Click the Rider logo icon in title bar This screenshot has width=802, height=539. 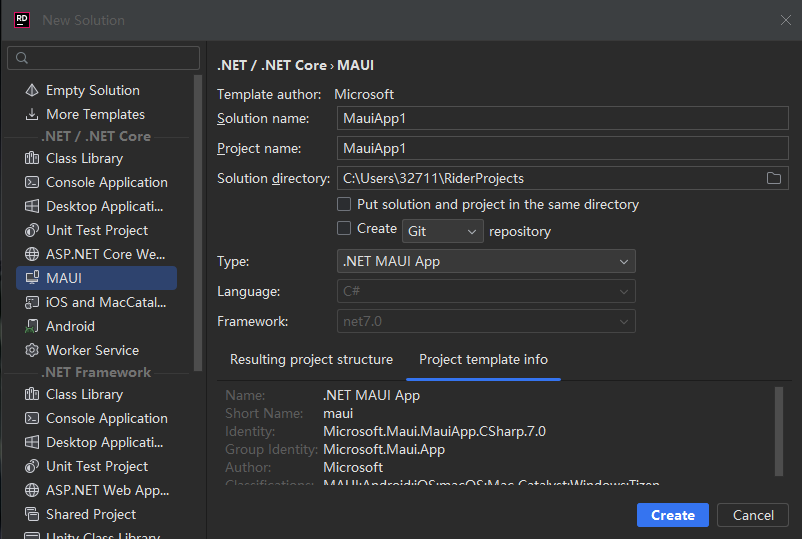click(21, 20)
